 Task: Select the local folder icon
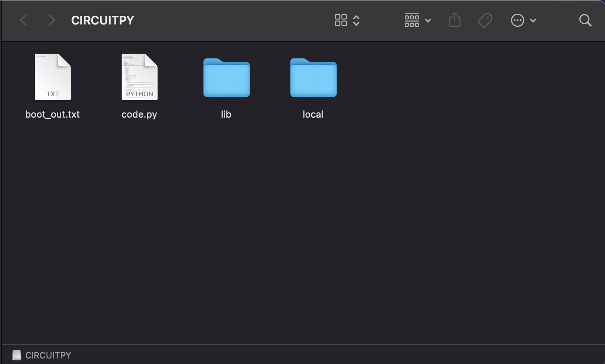[x=314, y=77]
